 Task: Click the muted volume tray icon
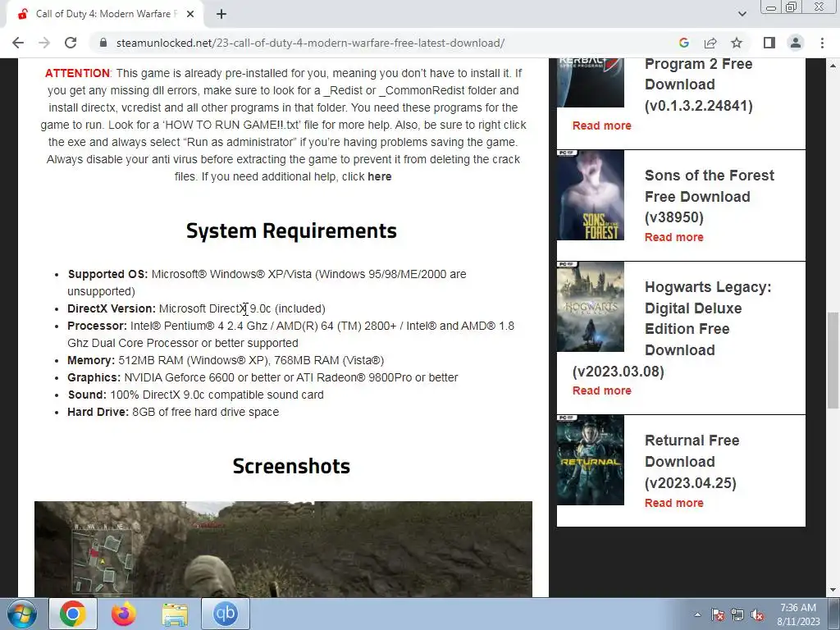pyautogui.click(x=757, y=615)
